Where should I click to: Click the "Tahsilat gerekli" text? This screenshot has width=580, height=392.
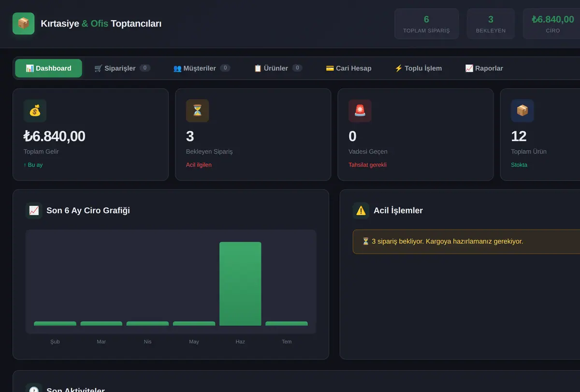click(x=367, y=165)
